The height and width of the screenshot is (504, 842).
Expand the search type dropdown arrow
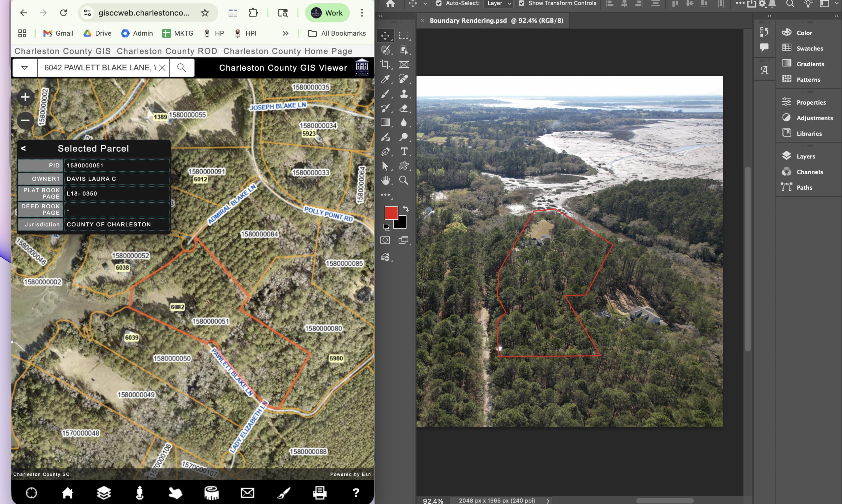24,68
